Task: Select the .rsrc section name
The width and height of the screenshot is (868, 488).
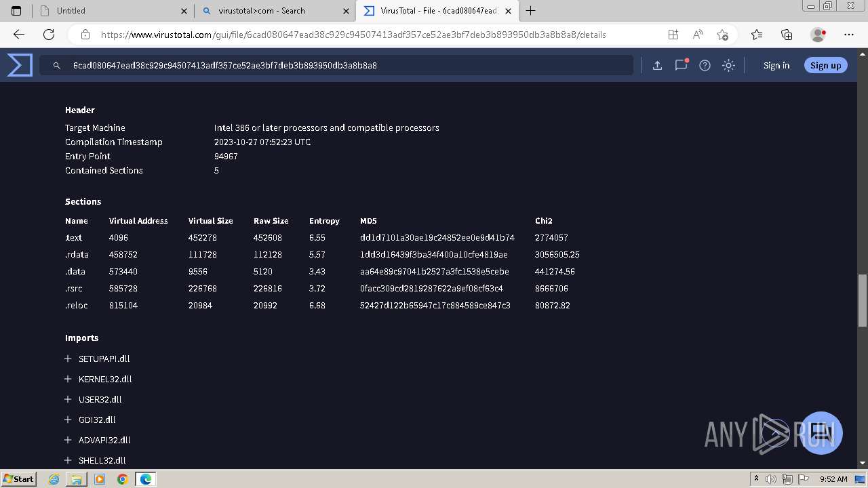Action: [x=74, y=289]
